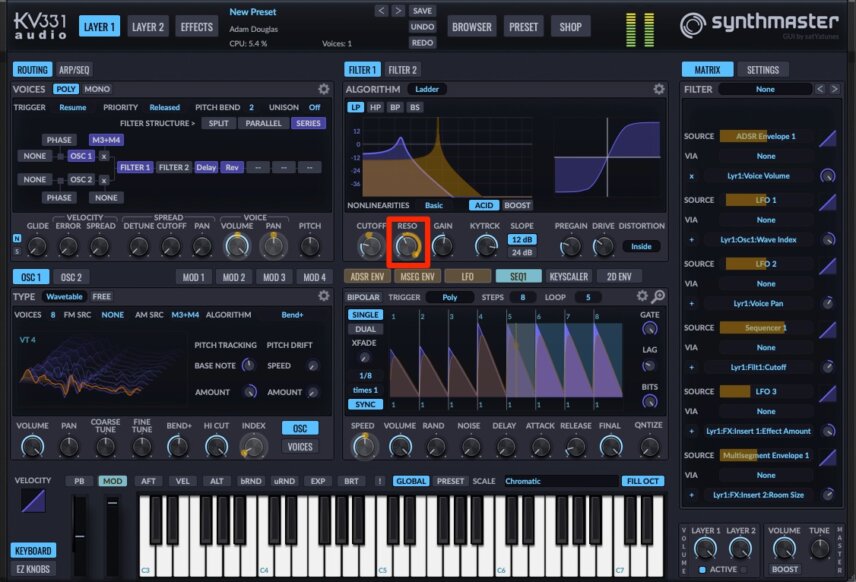Go to the previous preset arrow
This screenshot has height=582, width=856.
tap(381, 11)
